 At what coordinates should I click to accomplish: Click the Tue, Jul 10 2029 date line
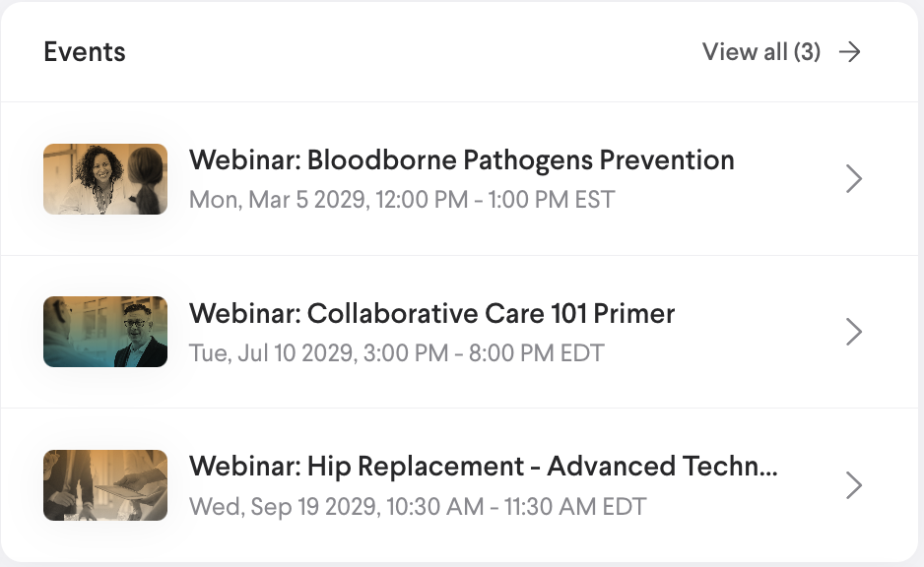[x=396, y=352]
